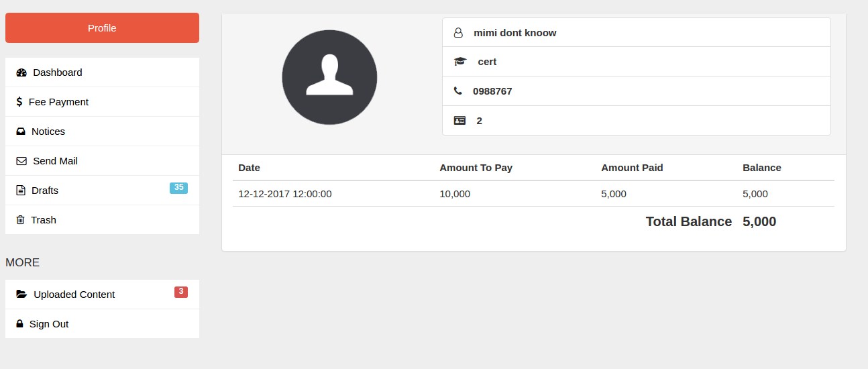Click the 10,000 amount to pay cell

click(455, 194)
